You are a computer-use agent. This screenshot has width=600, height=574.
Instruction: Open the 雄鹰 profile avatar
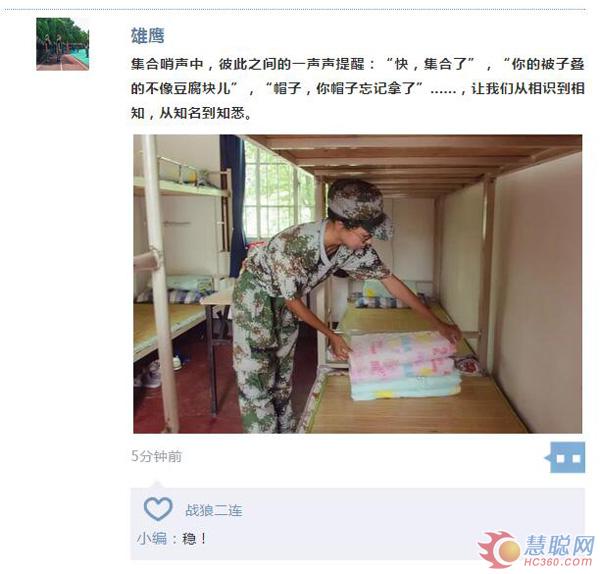63,44
